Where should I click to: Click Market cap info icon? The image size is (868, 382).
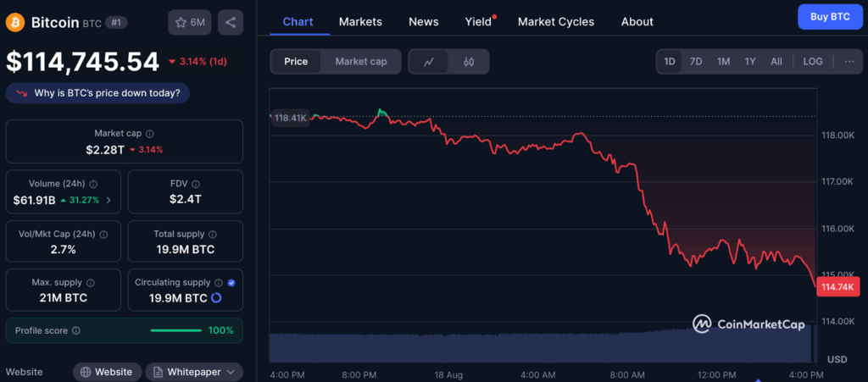pyautogui.click(x=150, y=134)
